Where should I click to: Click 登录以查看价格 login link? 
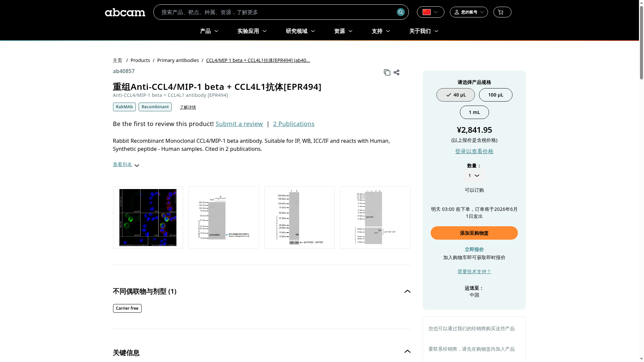pos(474,152)
